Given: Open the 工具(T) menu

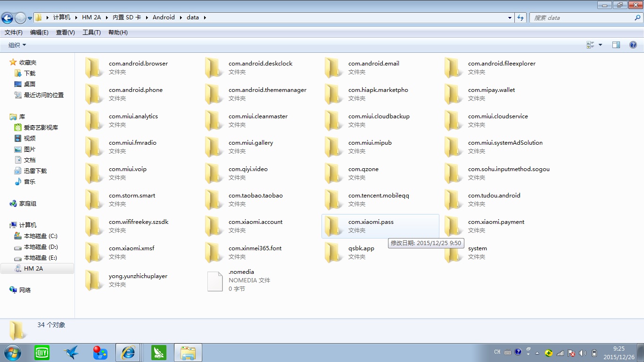Looking at the screenshot, I should coord(91,33).
